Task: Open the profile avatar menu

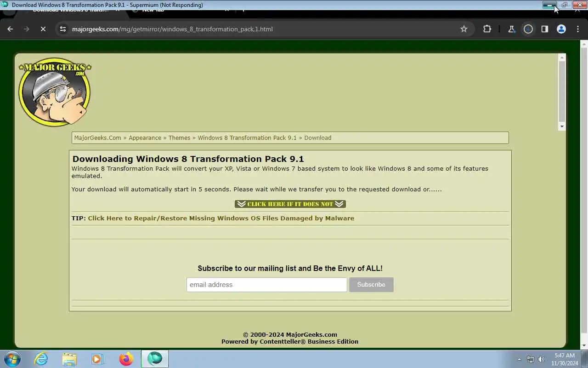Action: (561, 29)
